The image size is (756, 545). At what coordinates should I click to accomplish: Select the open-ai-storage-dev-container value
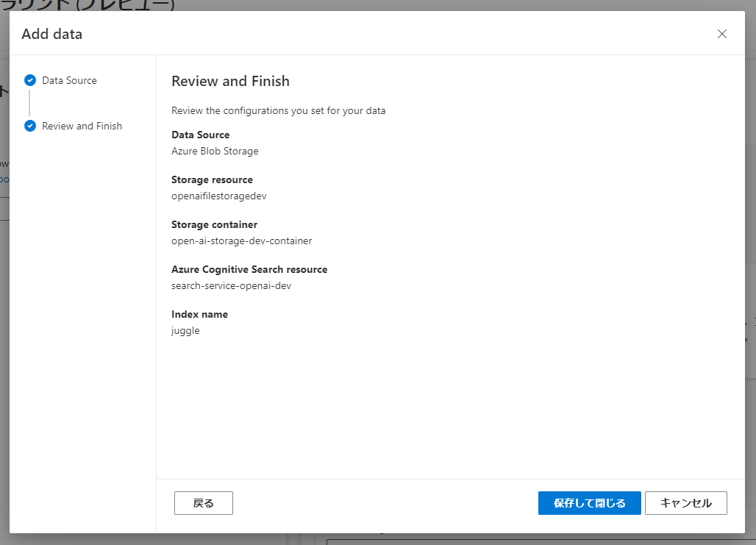(241, 241)
